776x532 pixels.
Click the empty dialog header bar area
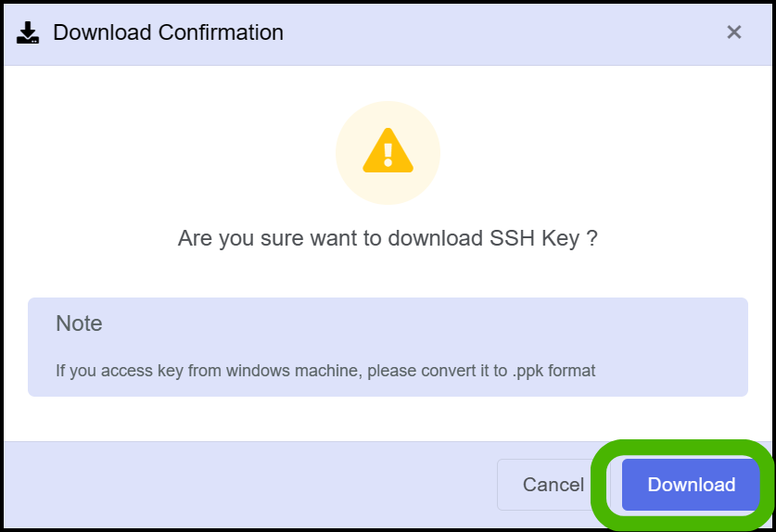pyautogui.click(x=495, y=32)
